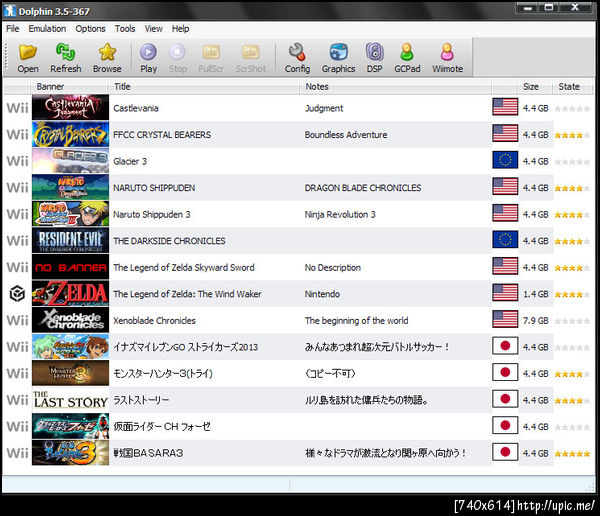Click the Wii platform icon on Castlevania row
600x516 pixels.
17,108
